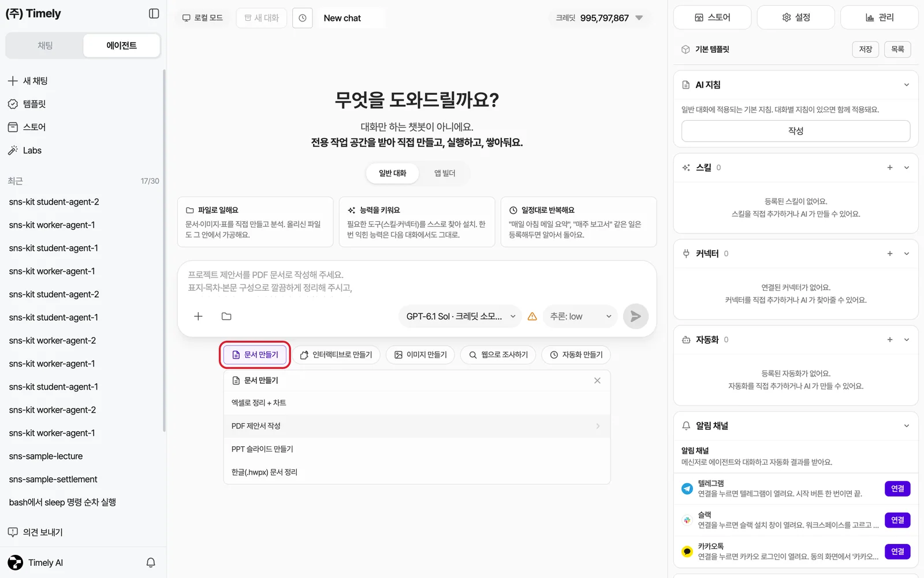Add a new 스킬 with the plus icon

(x=890, y=168)
